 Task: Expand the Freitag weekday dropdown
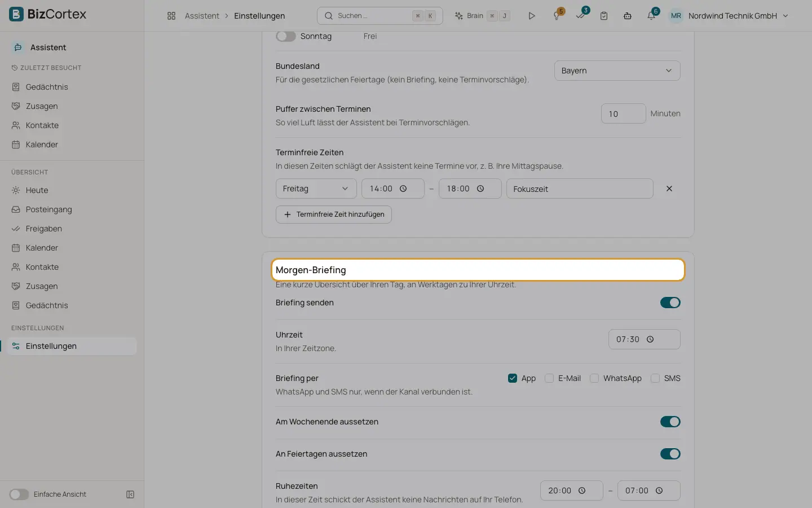coord(316,189)
